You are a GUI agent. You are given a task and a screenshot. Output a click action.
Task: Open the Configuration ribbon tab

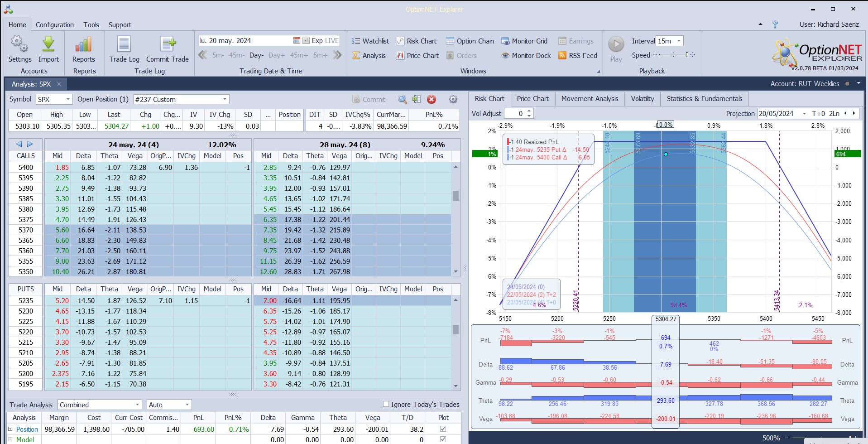point(54,25)
